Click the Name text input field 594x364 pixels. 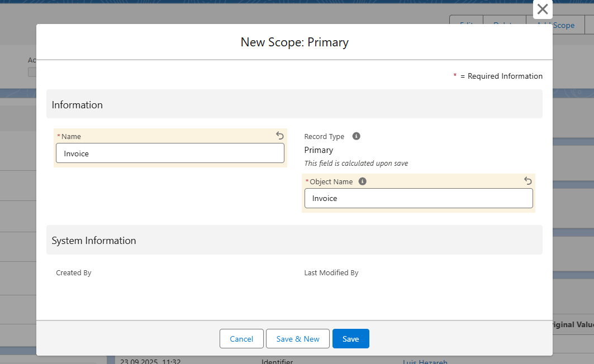tap(170, 154)
